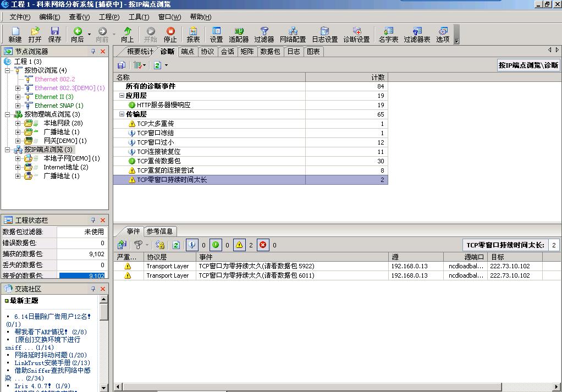The image size is (562, 392).
Task: Click the 保存 (Save) toolbar icon
Action: pyautogui.click(x=54, y=34)
